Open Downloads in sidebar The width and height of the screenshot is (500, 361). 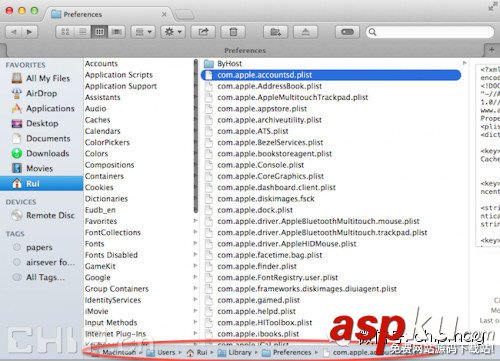(x=40, y=153)
